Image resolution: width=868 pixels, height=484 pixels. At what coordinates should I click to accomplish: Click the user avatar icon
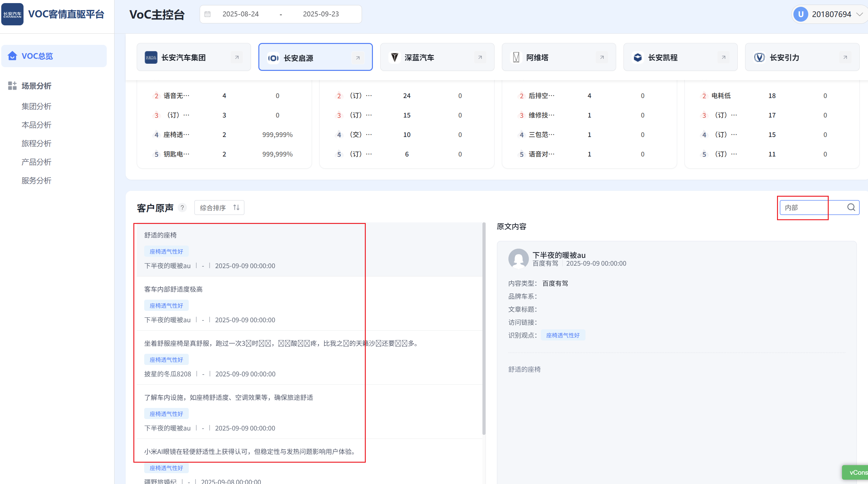pyautogui.click(x=801, y=14)
